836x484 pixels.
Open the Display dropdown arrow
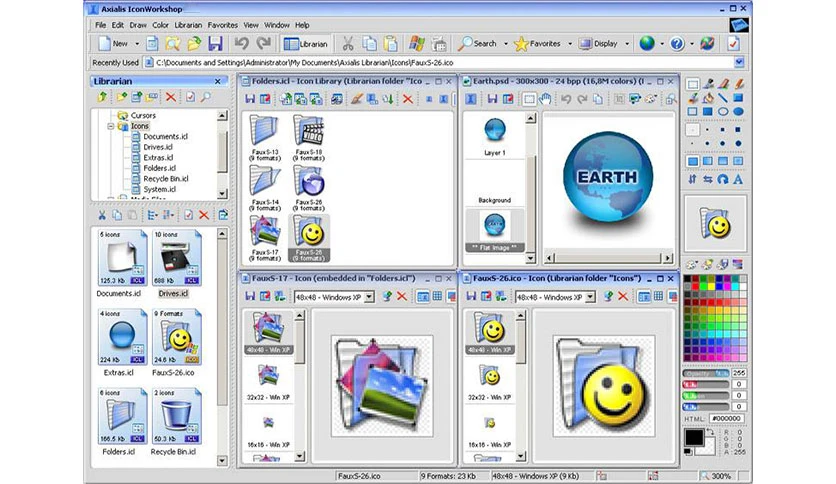(627, 44)
